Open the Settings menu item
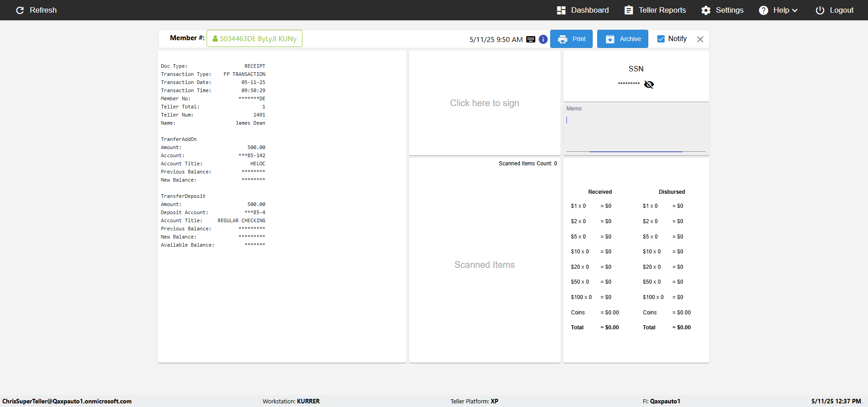 point(722,10)
